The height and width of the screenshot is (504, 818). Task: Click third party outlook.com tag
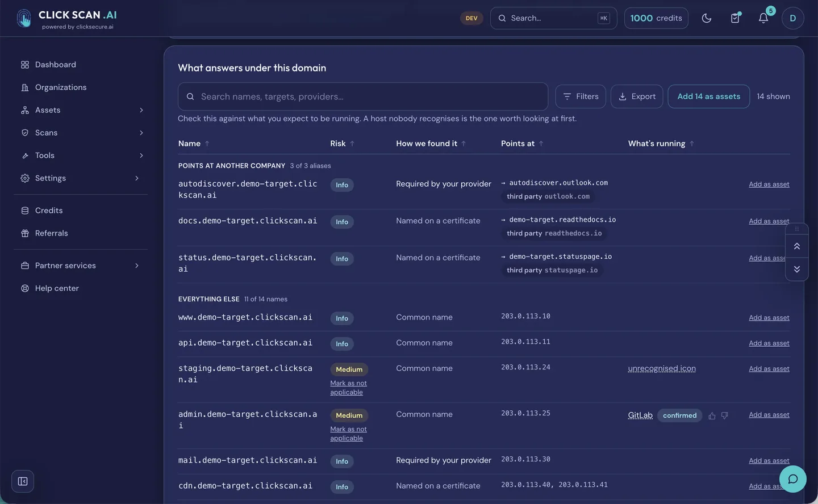548,196
